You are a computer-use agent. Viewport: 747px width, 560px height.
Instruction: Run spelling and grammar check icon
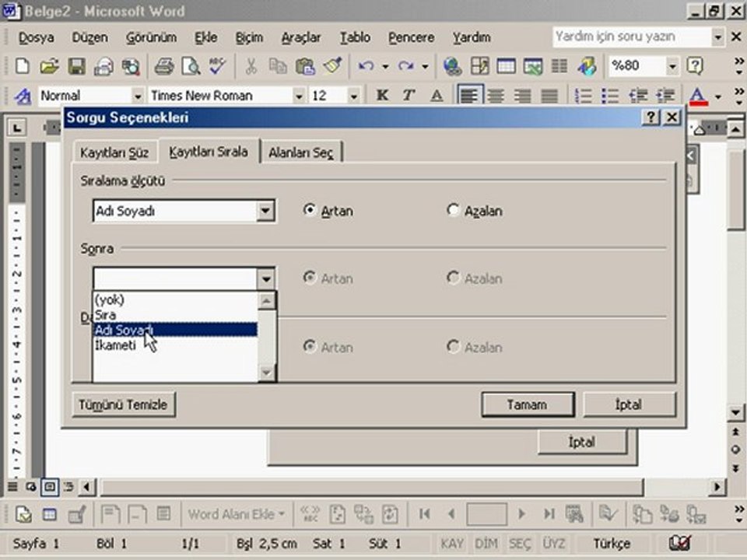tap(218, 66)
